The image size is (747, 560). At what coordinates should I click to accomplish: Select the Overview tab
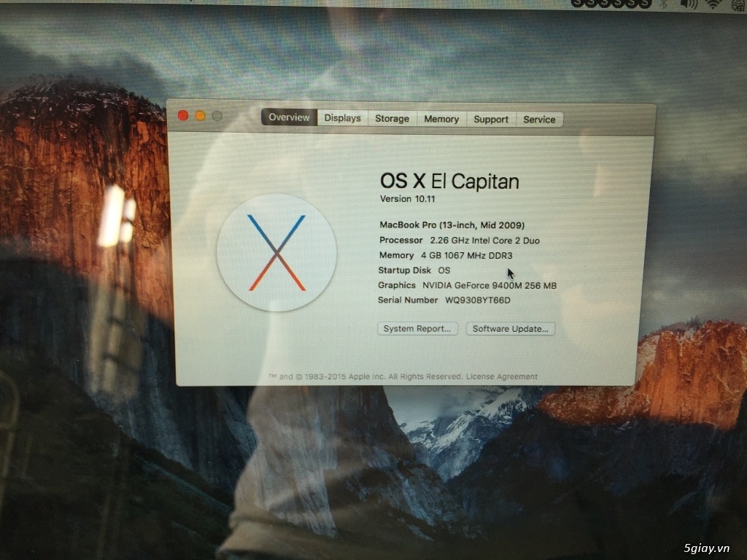289,117
